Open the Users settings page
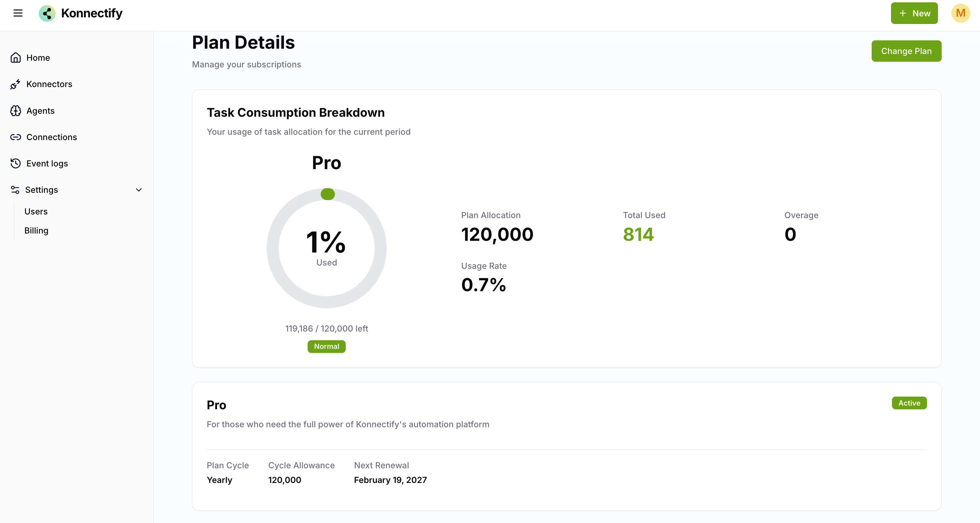 point(36,211)
